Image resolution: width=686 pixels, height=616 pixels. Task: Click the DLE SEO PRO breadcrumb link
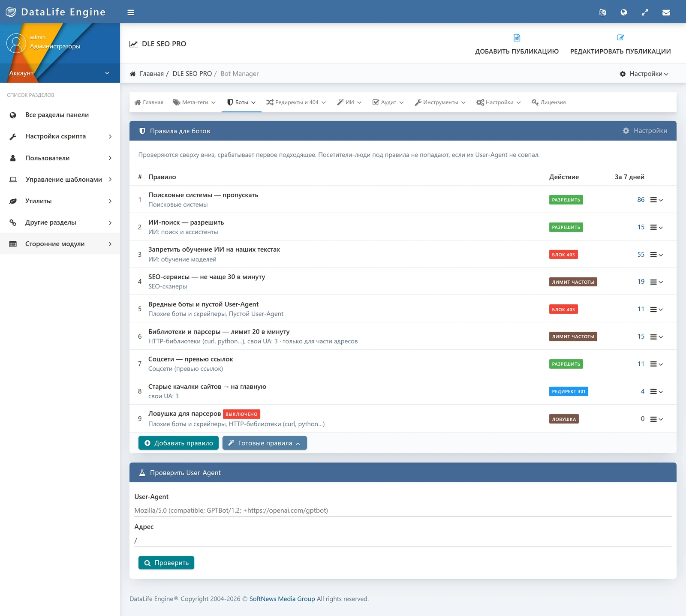(192, 74)
